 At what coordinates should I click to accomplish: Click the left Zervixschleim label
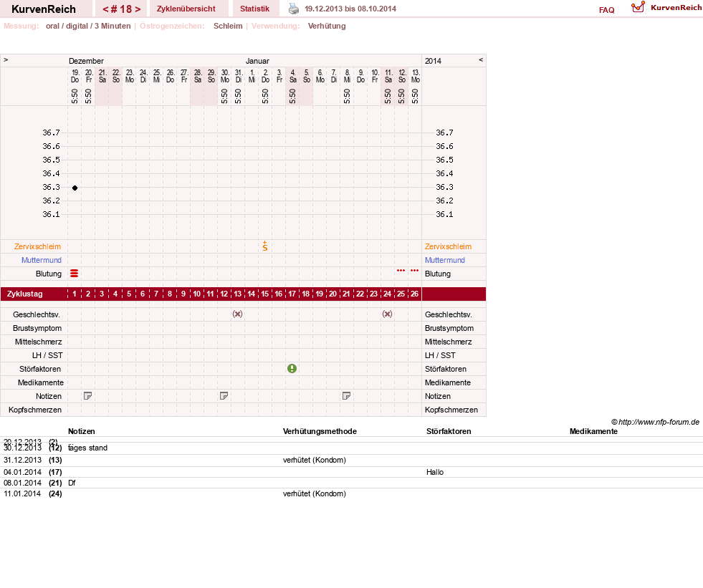tap(38, 246)
